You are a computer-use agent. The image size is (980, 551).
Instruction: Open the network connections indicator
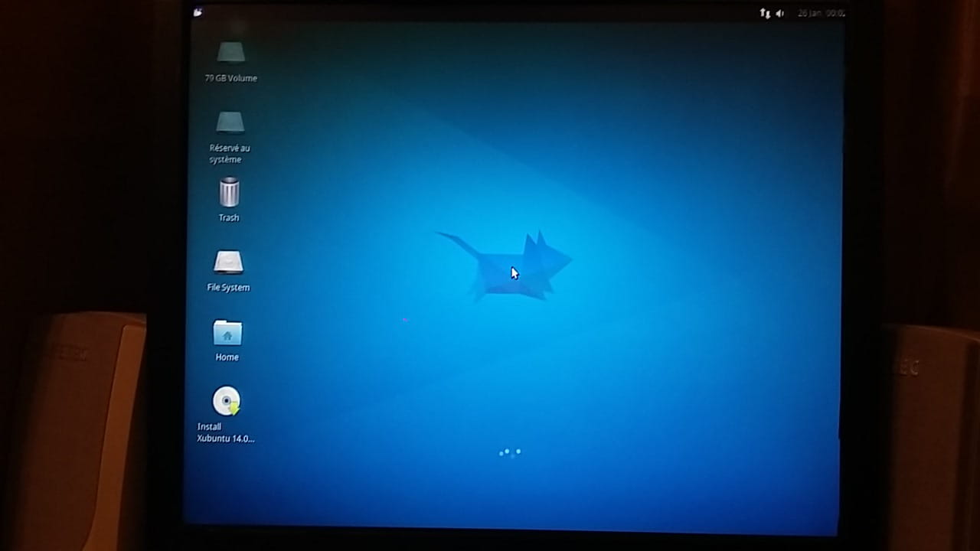(765, 13)
